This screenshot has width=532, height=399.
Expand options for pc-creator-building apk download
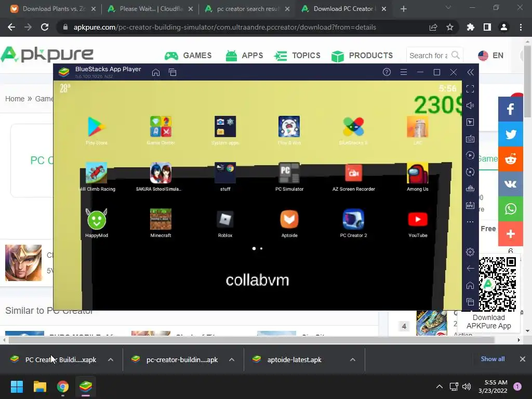click(232, 360)
